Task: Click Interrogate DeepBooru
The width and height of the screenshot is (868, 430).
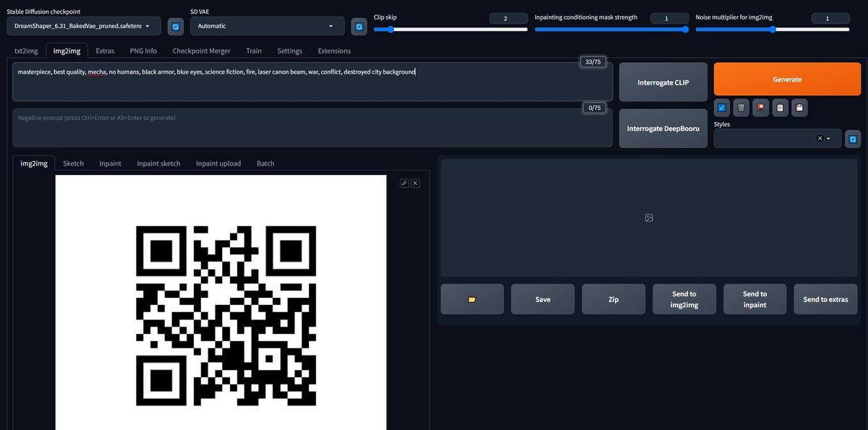Action: click(663, 128)
